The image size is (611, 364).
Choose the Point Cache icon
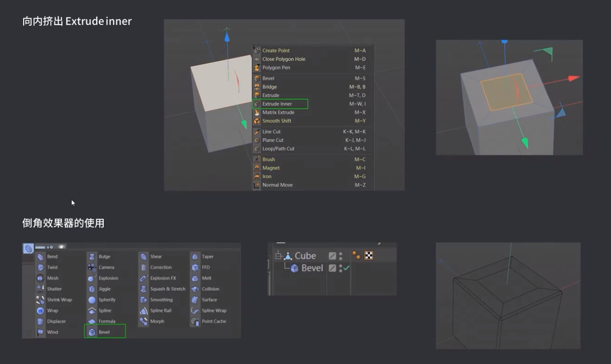(195, 321)
